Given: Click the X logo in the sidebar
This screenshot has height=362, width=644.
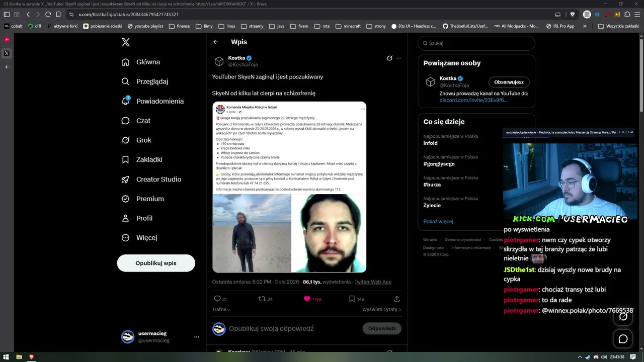Looking at the screenshot, I should tap(126, 42).
